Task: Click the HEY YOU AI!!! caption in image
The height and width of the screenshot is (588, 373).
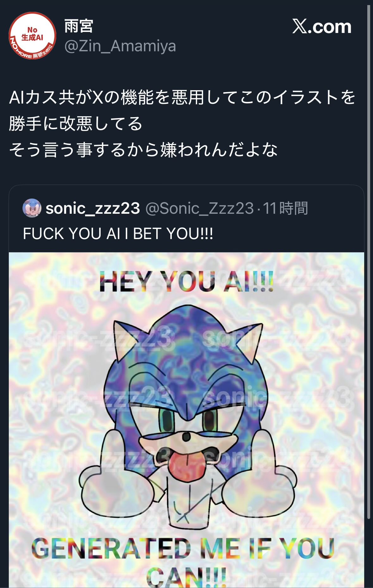Action: [x=186, y=282]
